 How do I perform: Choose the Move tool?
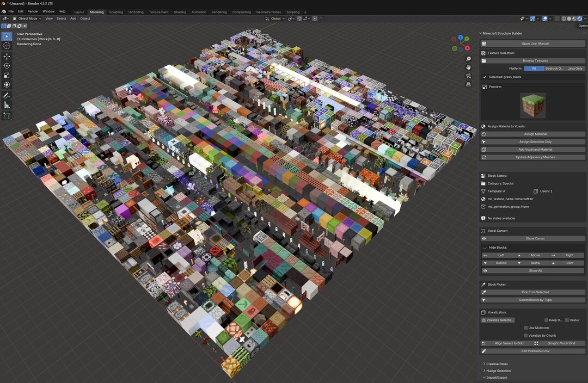[7, 56]
